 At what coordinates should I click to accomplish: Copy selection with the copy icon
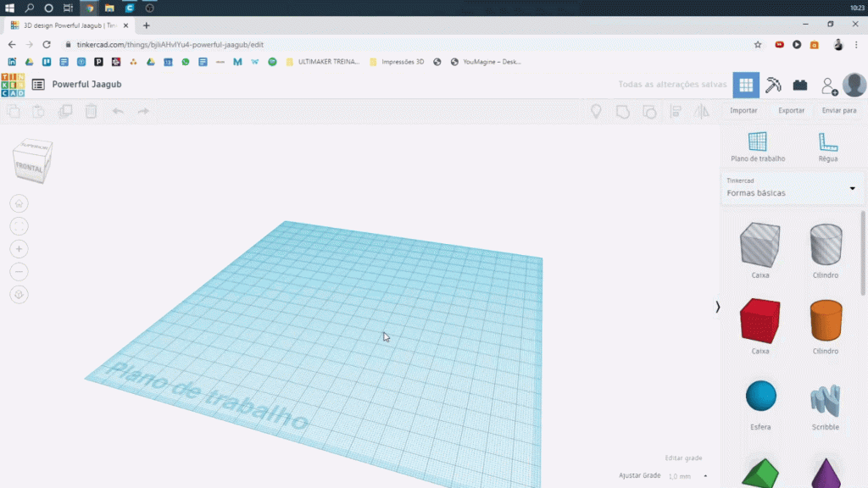click(14, 111)
